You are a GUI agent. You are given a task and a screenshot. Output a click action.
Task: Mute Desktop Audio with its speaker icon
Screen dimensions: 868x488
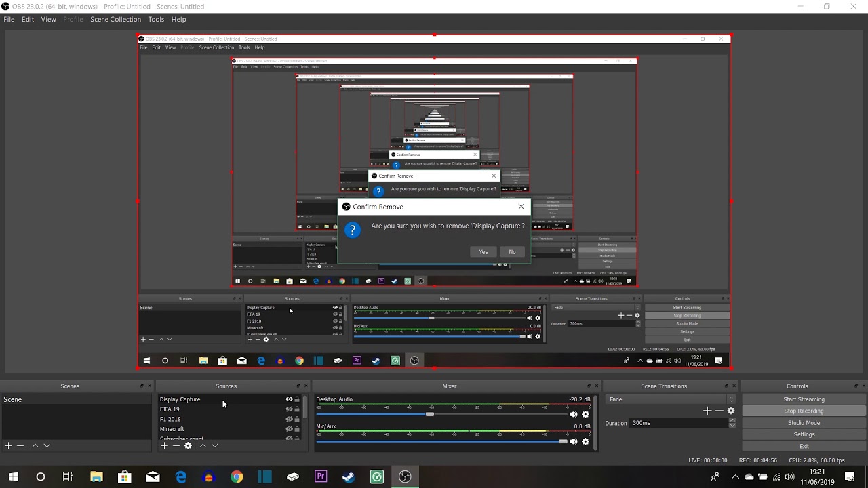[x=574, y=414]
